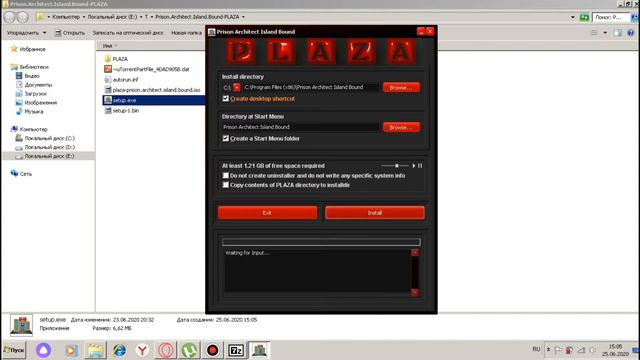
Task: Click the log box scroll-down arrow
Action: (415, 292)
